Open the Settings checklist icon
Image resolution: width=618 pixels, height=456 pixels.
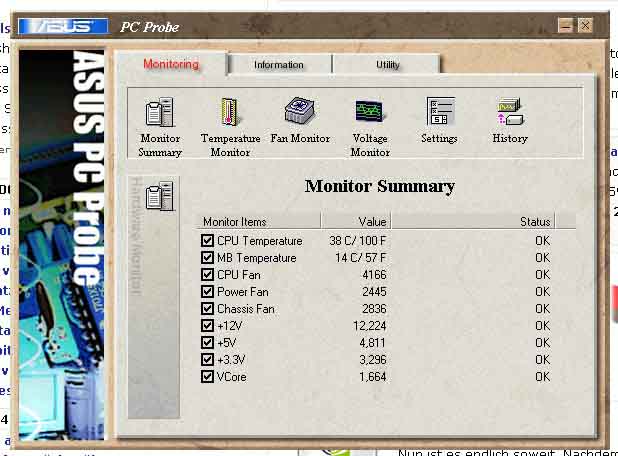tap(441, 111)
